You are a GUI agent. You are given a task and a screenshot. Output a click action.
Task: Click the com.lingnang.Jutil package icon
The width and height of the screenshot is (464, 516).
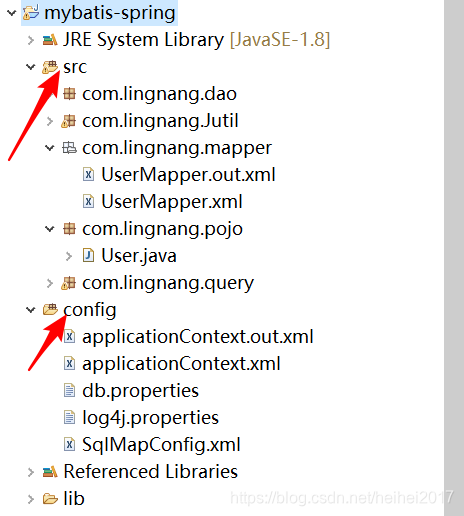(x=69, y=121)
